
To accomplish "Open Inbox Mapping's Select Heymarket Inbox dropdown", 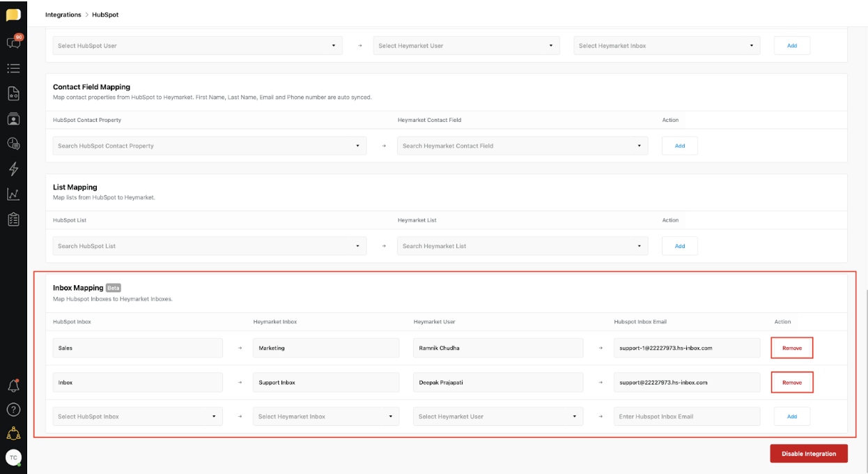I will [326, 417].
